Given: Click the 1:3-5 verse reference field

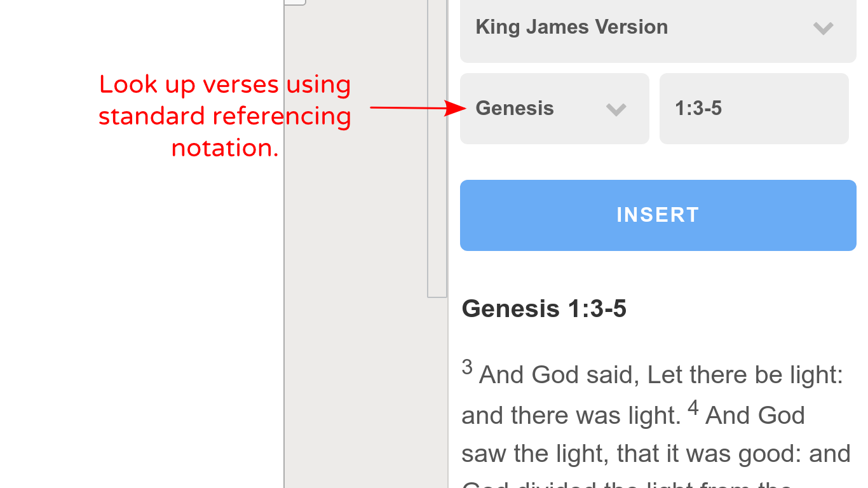Looking at the screenshot, I should point(754,109).
